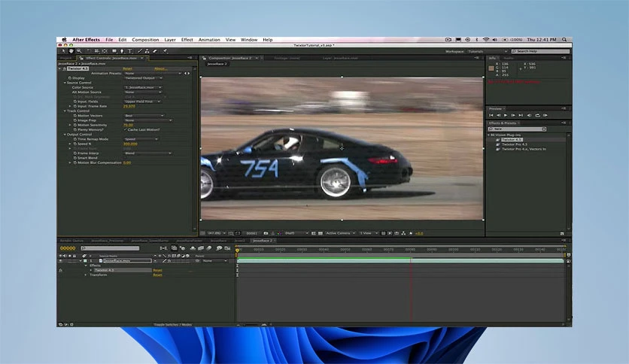Image resolution: width=629 pixels, height=364 pixels.
Task: Select the Zoom magnifier tool
Action: (79, 51)
